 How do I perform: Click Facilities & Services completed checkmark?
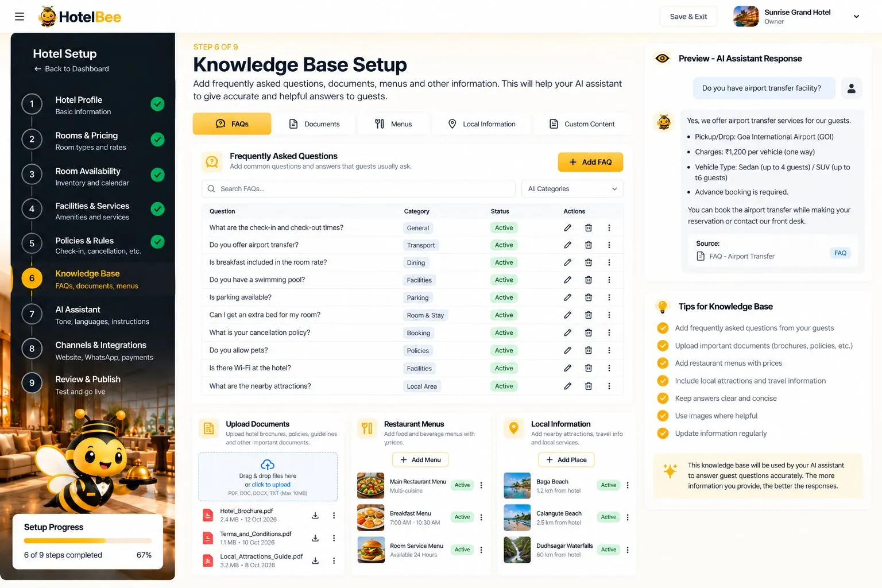click(x=157, y=209)
